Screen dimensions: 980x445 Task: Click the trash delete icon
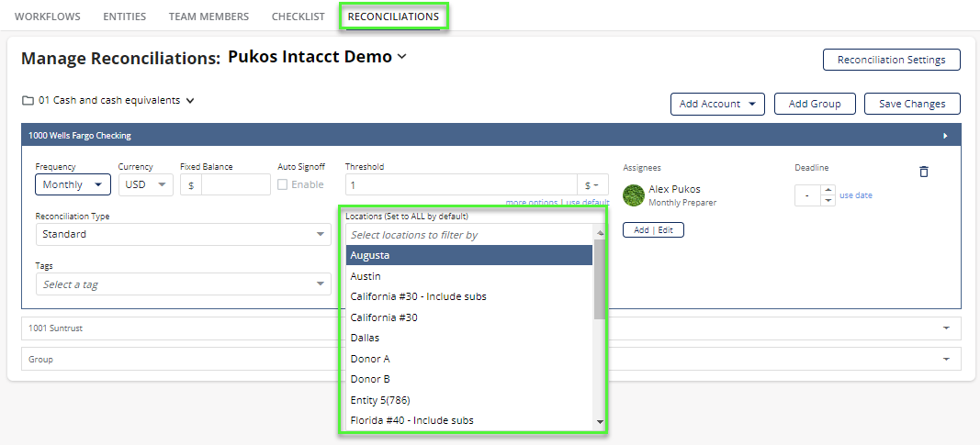[x=924, y=172]
